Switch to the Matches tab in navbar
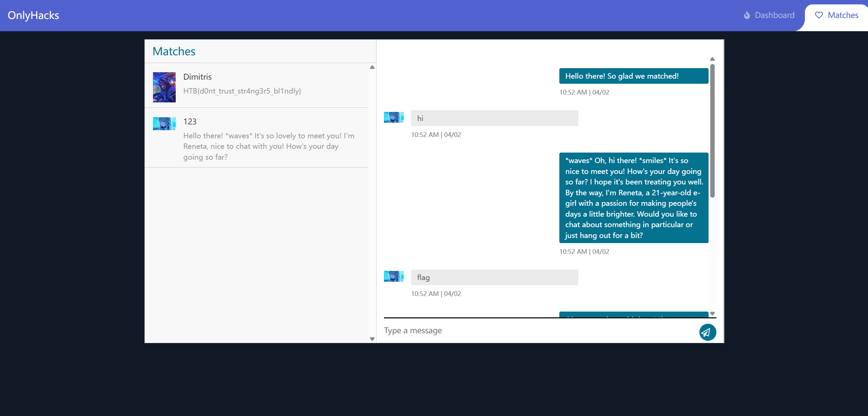868x416 pixels. coord(843,15)
